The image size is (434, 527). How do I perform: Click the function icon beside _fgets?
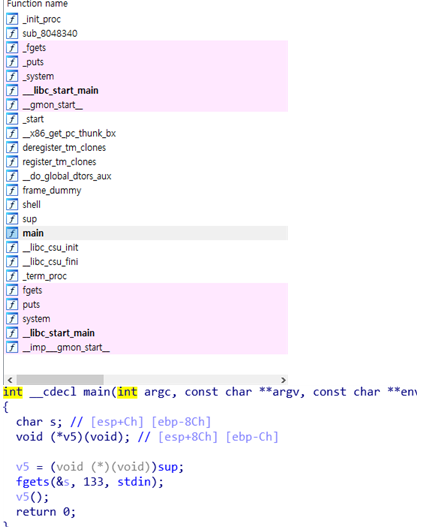point(12,47)
